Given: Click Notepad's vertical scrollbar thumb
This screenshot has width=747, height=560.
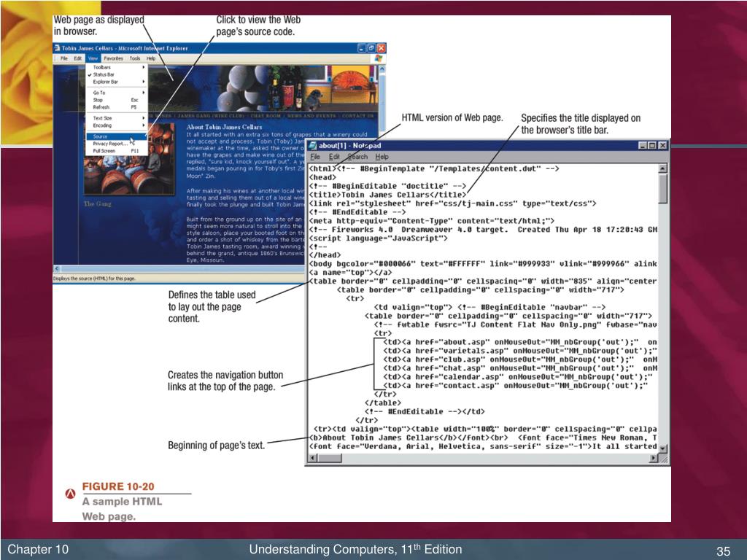Looking at the screenshot, I should [x=662, y=189].
